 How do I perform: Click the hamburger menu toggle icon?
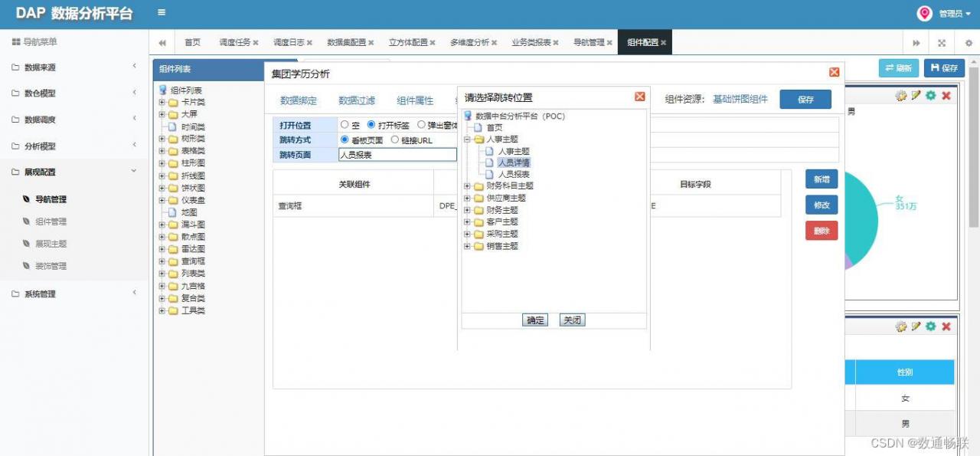[162, 12]
